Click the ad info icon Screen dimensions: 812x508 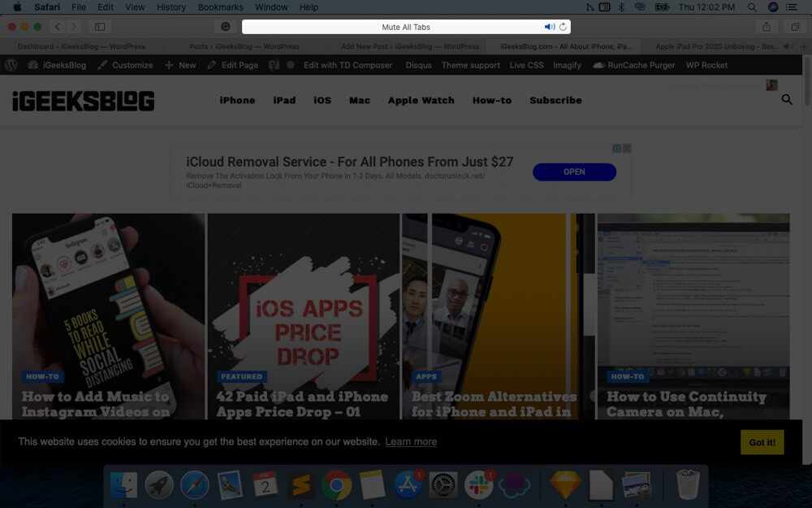617,148
